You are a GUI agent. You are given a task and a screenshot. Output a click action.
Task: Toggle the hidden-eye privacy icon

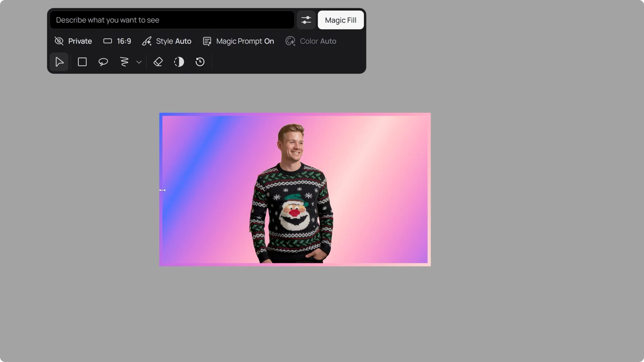point(59,41)
